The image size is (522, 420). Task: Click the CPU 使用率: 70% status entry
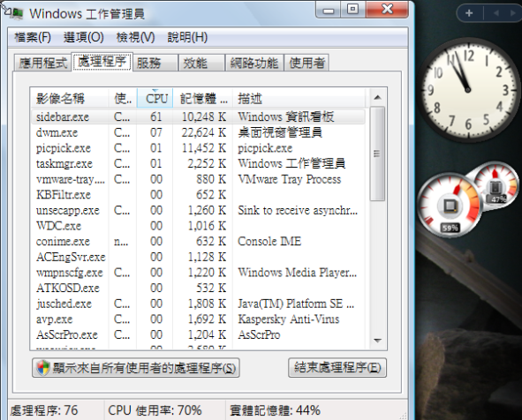(155, 410)
